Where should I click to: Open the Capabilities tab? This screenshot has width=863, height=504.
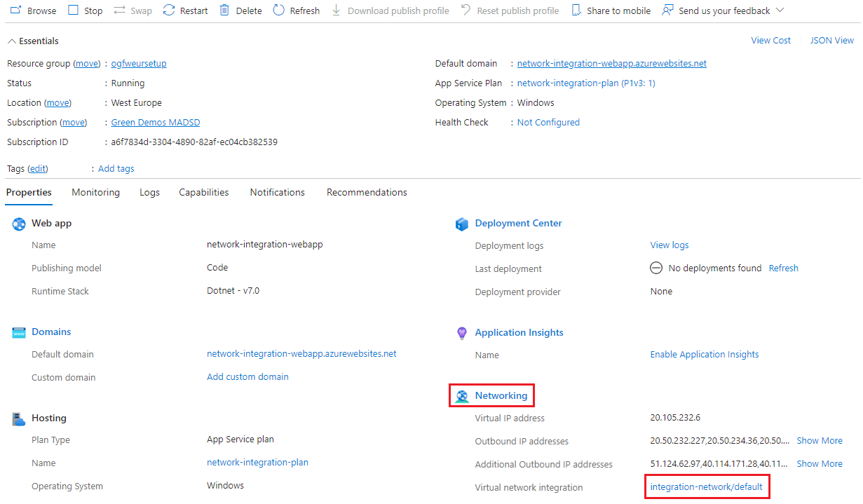(x=203, y=192)
